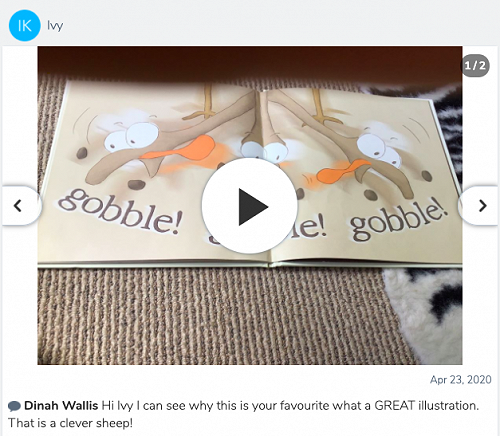
Task: Play the gobble book video
Action: coord(249,206)
